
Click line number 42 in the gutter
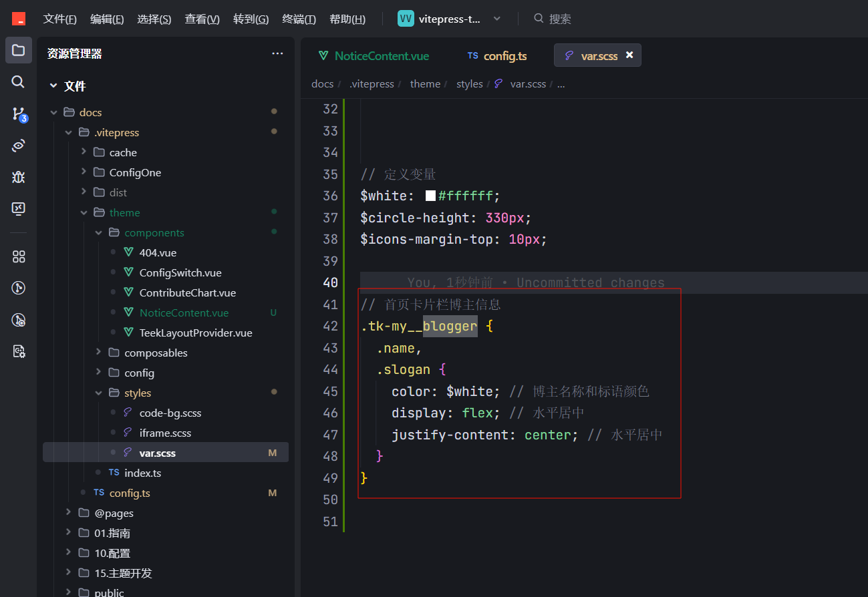click(330, 326)
